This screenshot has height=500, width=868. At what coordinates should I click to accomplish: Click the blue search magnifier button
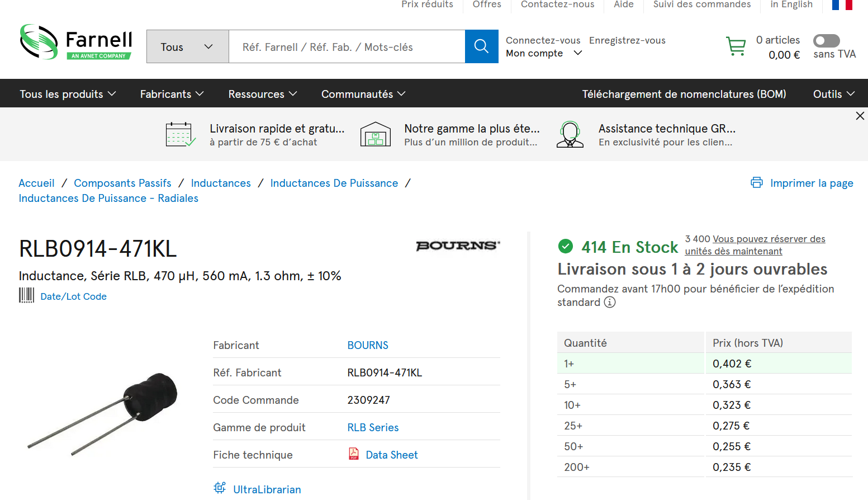coord(481,46)
